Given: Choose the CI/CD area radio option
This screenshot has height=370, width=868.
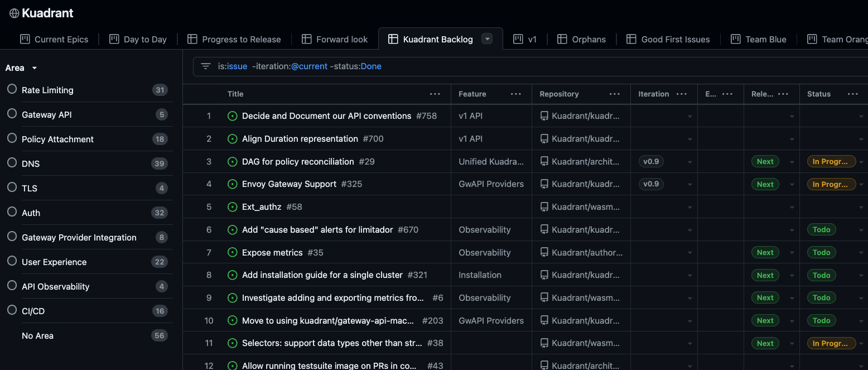Looking at the screenshot, I should [12, 310].
